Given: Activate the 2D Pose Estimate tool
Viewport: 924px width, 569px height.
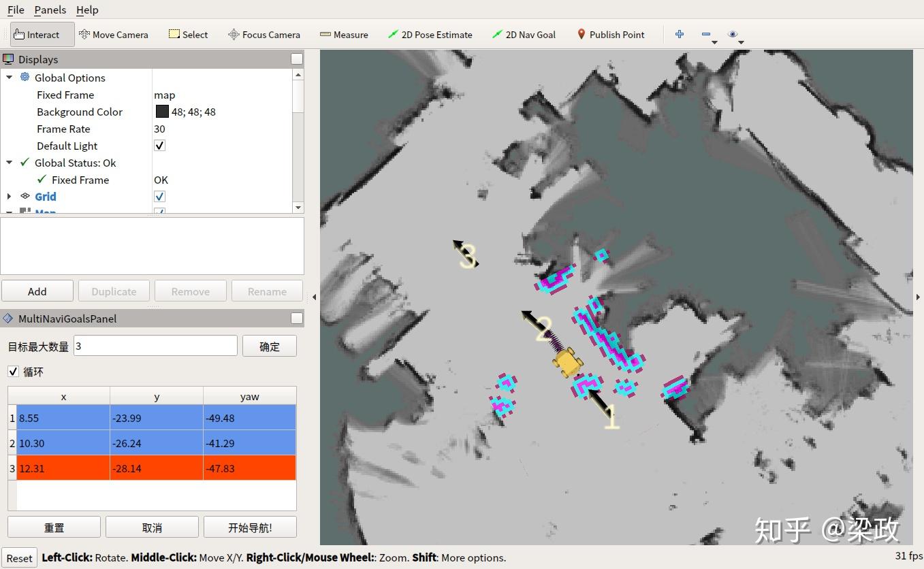Looking at the screenshot, I should pos(430,35).
